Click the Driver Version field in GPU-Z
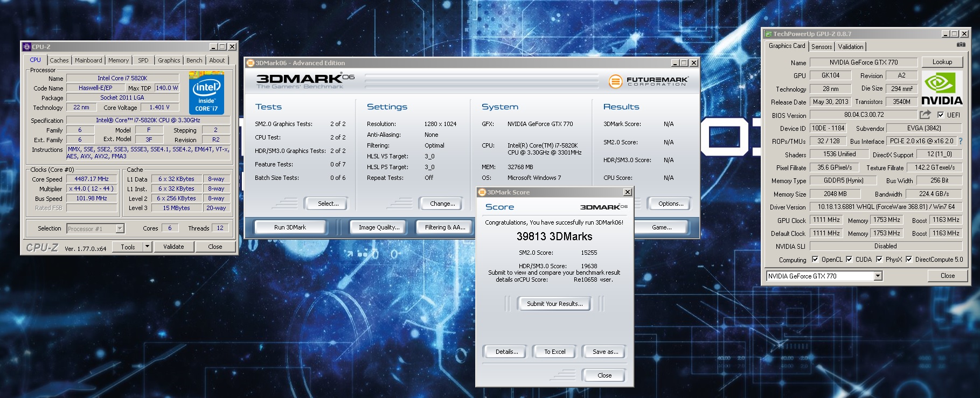This screenshot has height=398, width=980. [x=886, y=207]
